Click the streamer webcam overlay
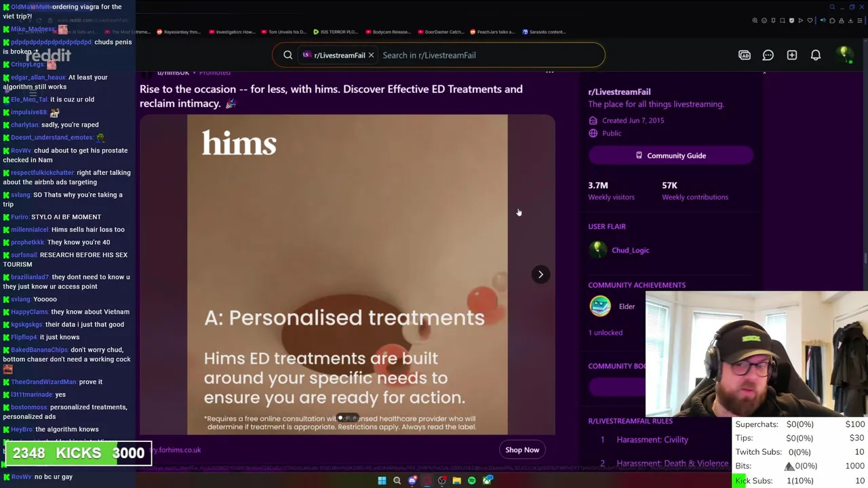This screenshot has height=488, width=868. (x=757, y=354)
